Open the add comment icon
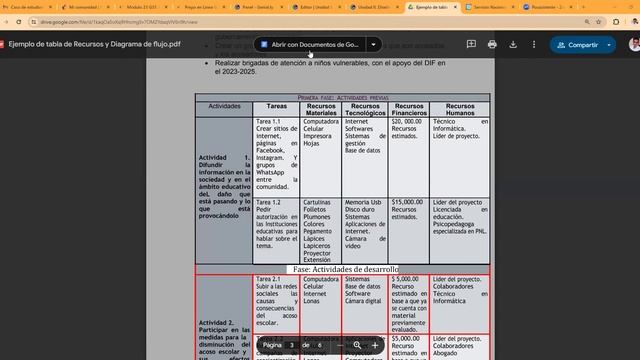 pos(471,44)
